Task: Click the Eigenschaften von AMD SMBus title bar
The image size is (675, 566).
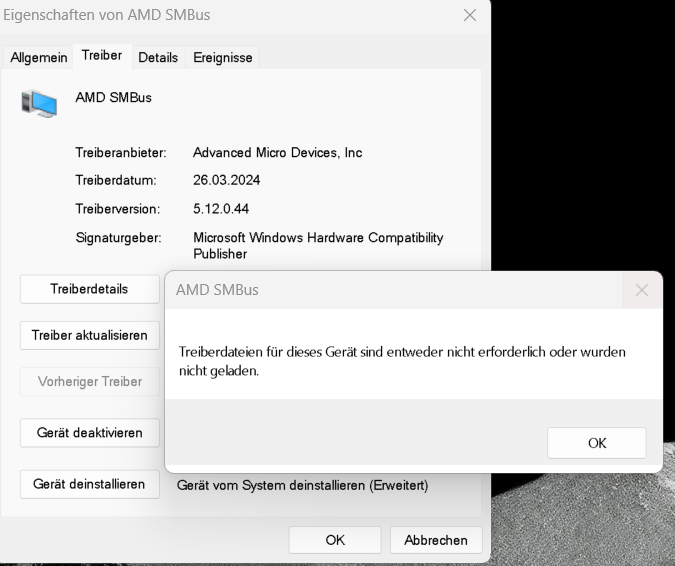Action: [x=230, y=15]
